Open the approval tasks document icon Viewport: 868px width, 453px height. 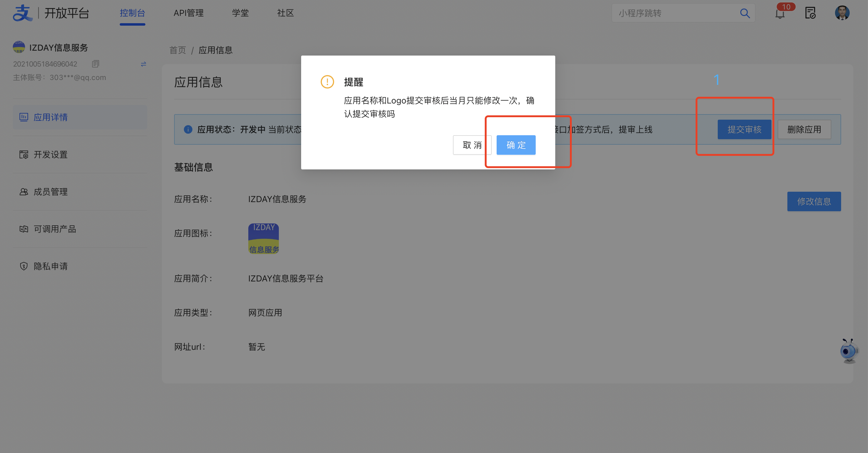click(810, 13)
